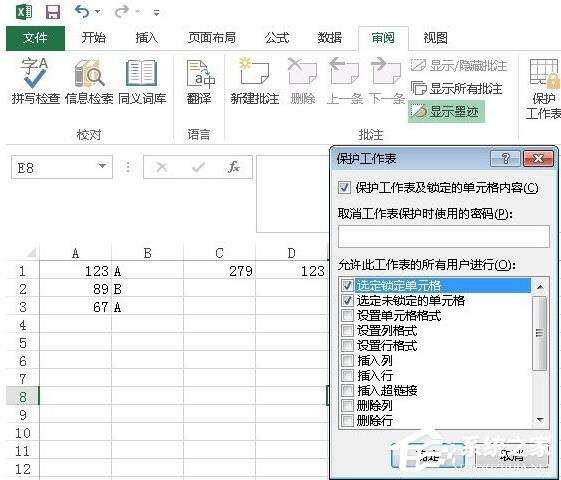
Task: Open the 文件 (File) menu
Action: pos(35,38)
